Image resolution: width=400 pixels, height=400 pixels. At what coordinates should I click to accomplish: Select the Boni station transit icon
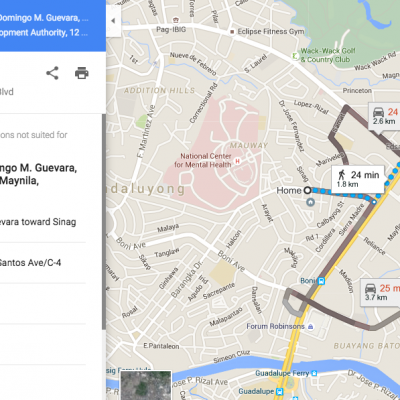[321, 281]
